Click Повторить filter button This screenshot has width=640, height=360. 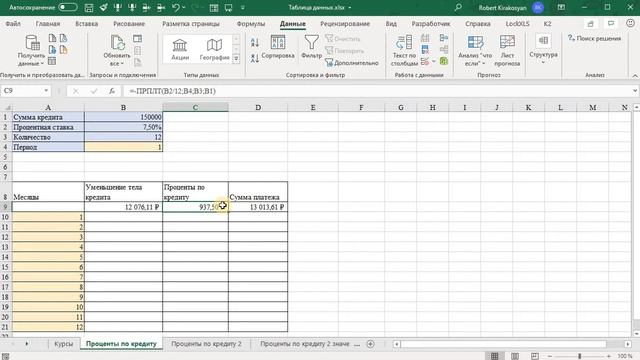click(x=344, y=51)
